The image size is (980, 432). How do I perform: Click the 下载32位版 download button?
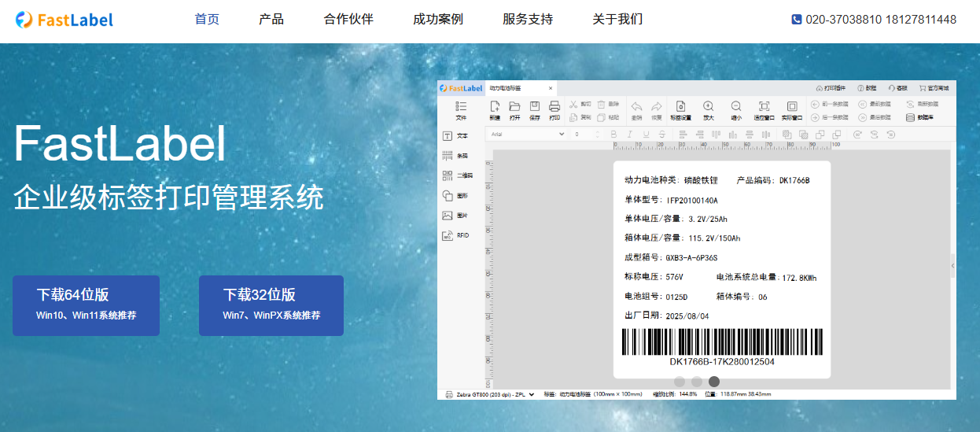[271, 305]
